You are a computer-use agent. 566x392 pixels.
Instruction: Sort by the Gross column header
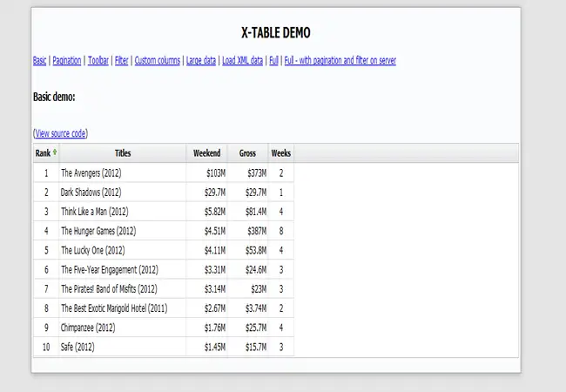pos(247,153)
